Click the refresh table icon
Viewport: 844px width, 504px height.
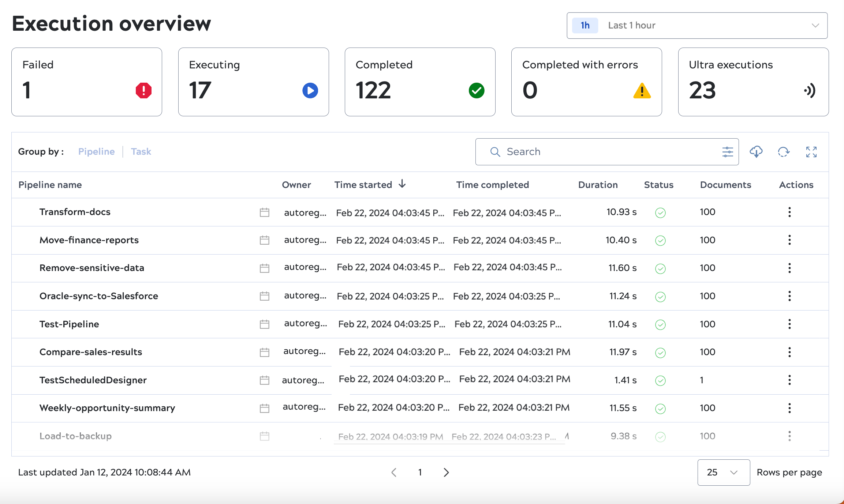(783, 151)
